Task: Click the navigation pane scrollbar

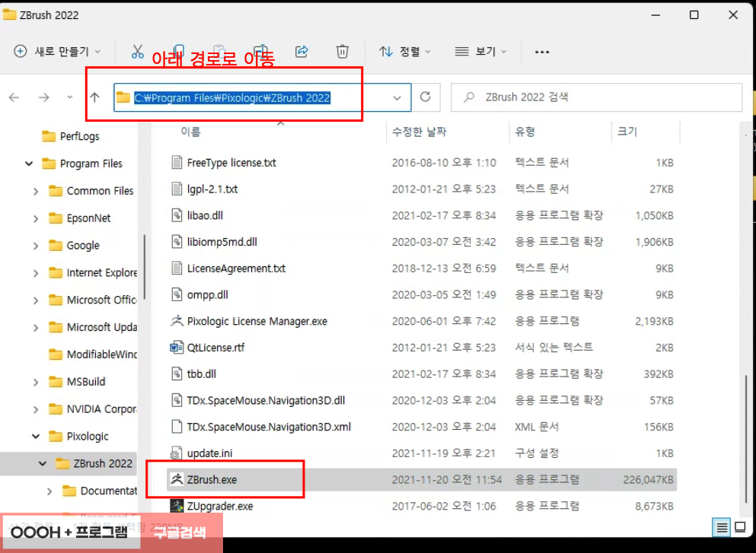Action: tap(144, 266)
